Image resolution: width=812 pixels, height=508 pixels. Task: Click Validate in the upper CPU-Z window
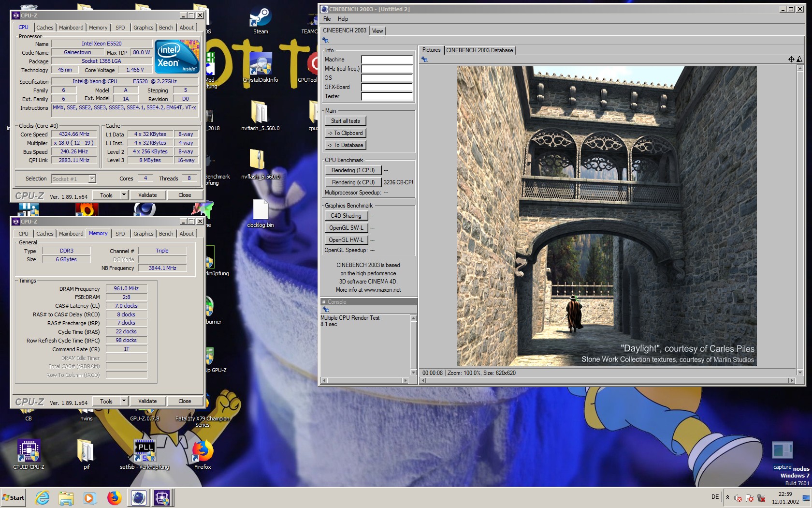pos(147,195)
